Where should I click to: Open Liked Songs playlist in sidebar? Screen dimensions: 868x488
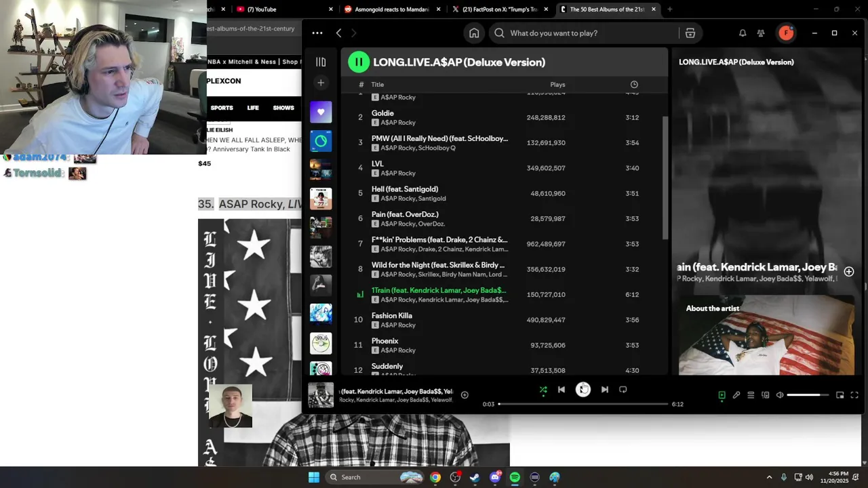pyautogui.click(x=321, y=112)
